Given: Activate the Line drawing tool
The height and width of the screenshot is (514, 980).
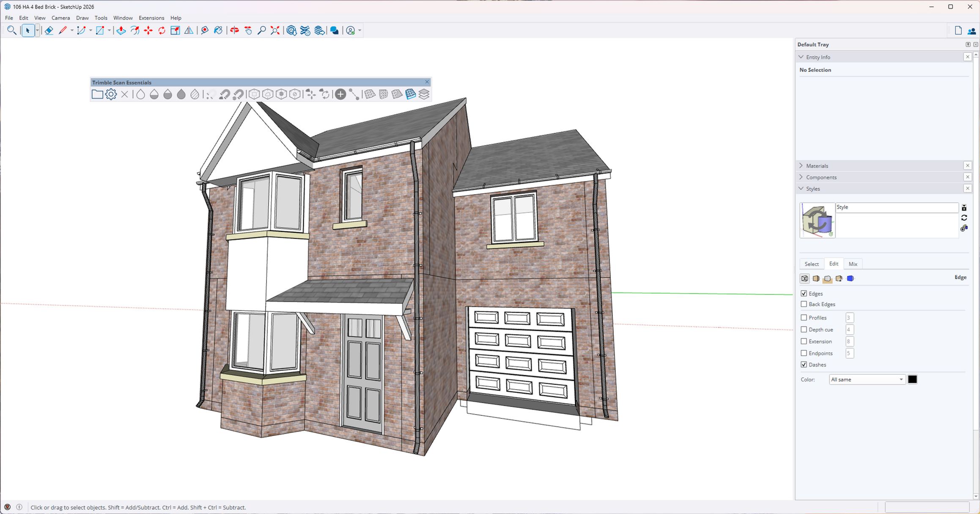Looking at the screenshot, I should pyautogui.click(x=63, y=30).
